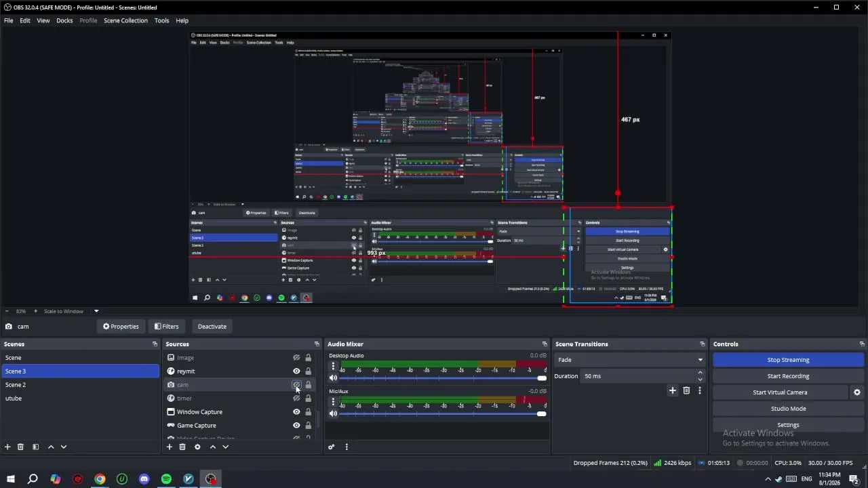Pop out the Audio Mixer dock

(x=545, y=344)
